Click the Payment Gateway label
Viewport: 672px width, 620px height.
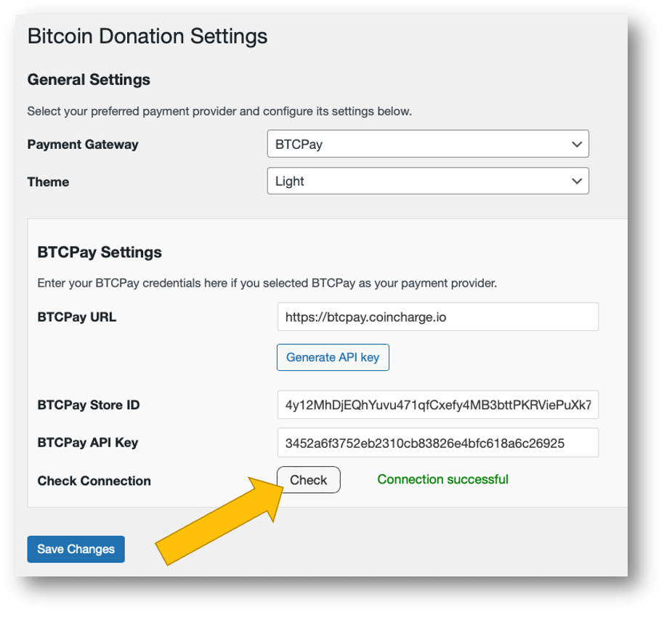pyautogui.click(x=82, y=144)
